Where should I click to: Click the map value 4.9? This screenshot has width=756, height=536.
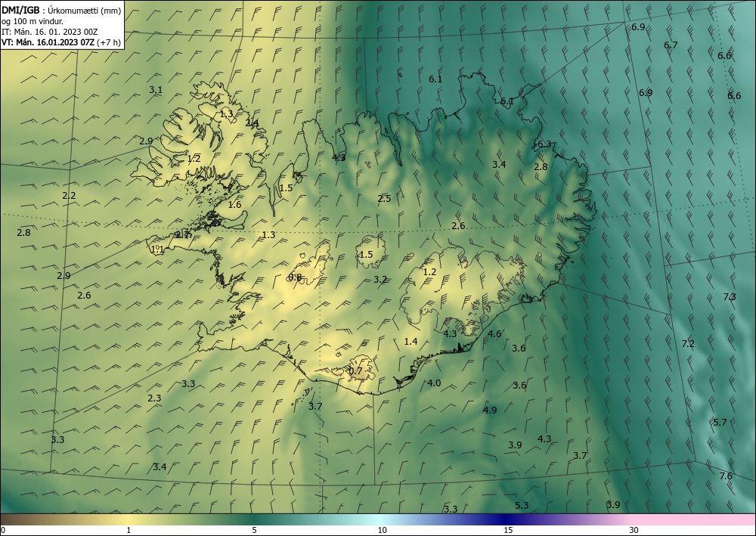[490, 410]
